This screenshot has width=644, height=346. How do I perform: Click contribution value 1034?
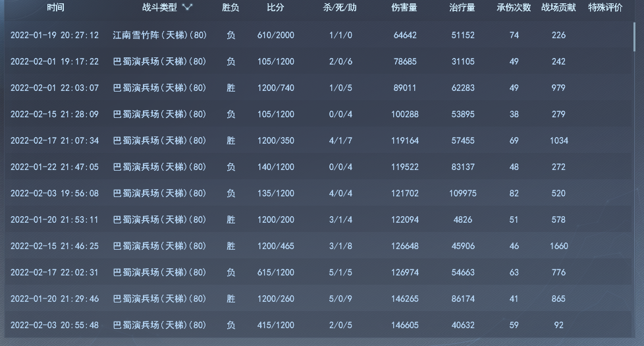pyautogui.click(x=559, y=140)
